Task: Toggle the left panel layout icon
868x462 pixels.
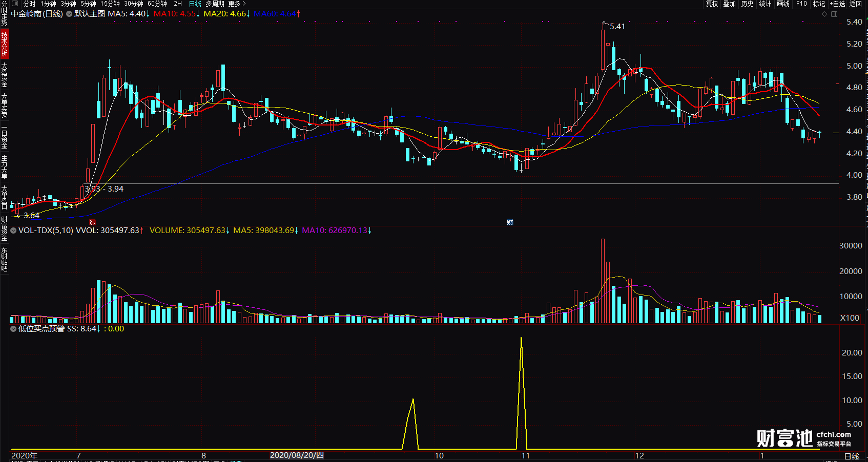Action: (15, 4)
